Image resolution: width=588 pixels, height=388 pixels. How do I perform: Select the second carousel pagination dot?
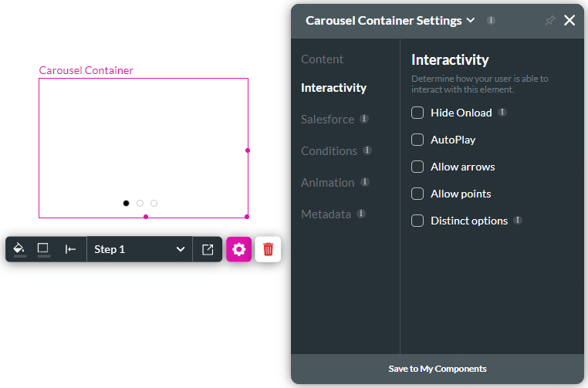[x=140, y=204]
